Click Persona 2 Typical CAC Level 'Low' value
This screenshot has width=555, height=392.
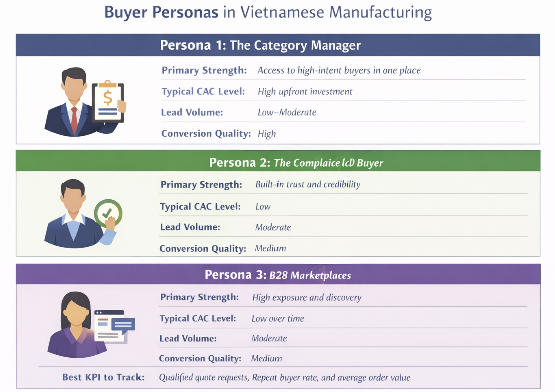263,206
